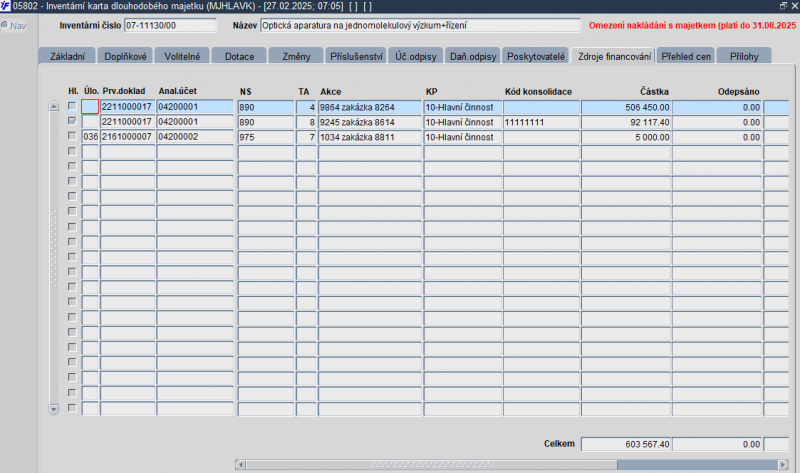The height and width of the screenshot is (473, 800).
Task: Click KP 10-Hlavní činnost in first row
Action: tap(463, 107)
